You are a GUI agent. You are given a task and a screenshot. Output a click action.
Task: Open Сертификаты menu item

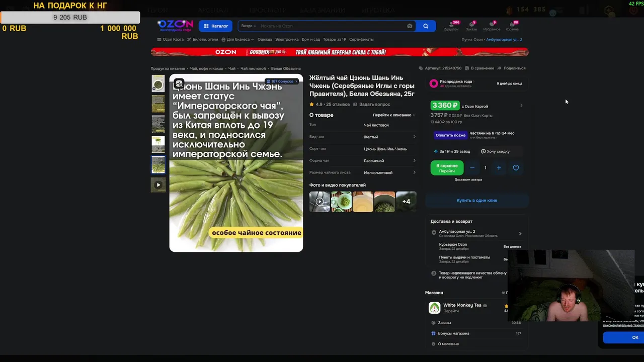tap(361, 39)
